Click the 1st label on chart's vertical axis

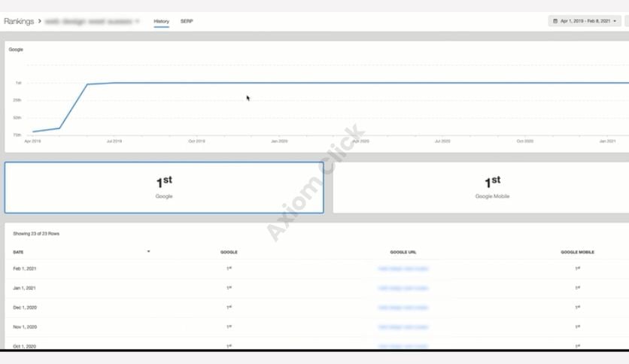[18, 83]
